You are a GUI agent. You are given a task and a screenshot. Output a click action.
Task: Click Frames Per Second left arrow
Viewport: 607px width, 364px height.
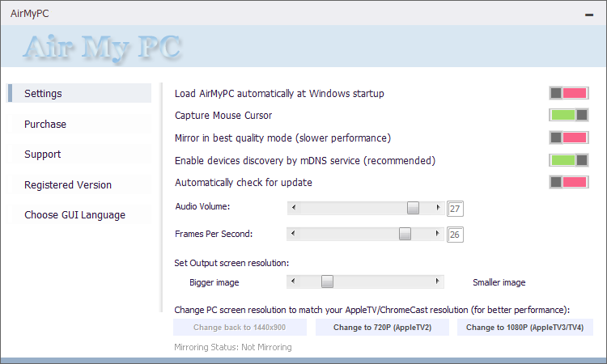[x=293, y=234]
